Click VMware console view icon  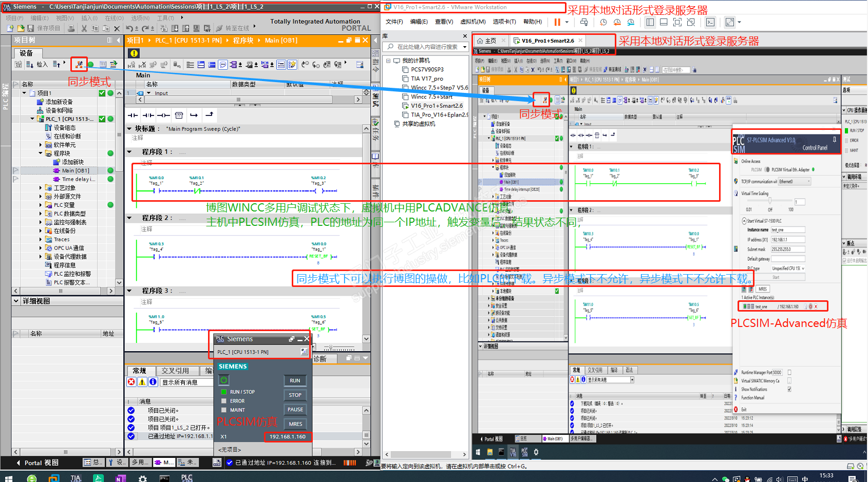(x=710, y=22)
